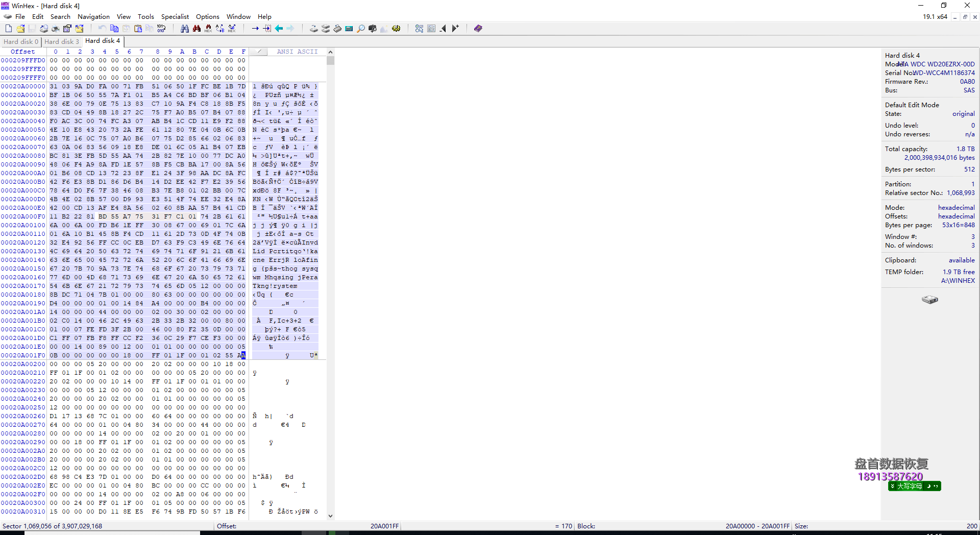Open Find Text with the blue binoculars icon
Screen dimensions: 980x535
pyautogui.click(x=185, y=29)
